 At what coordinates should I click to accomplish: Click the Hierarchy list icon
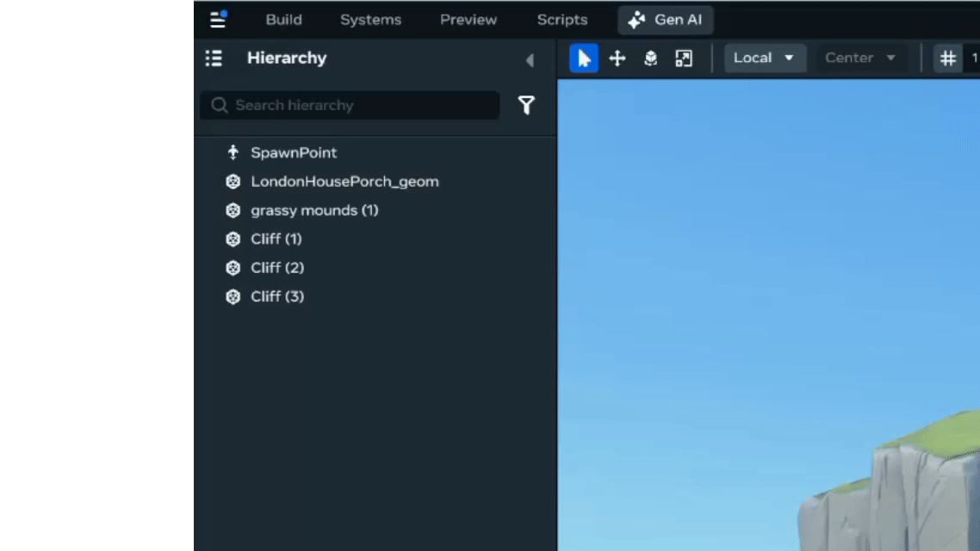[x=214, y=59]
